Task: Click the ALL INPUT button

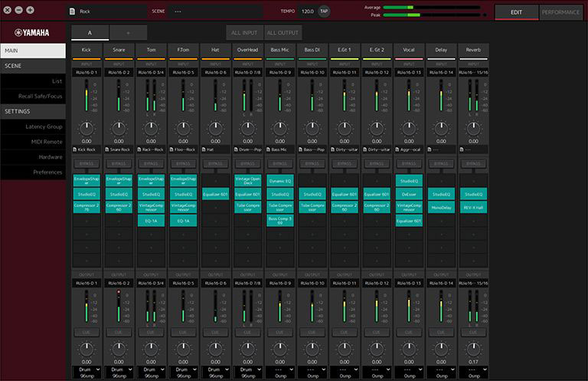Action: pos(244,33)
